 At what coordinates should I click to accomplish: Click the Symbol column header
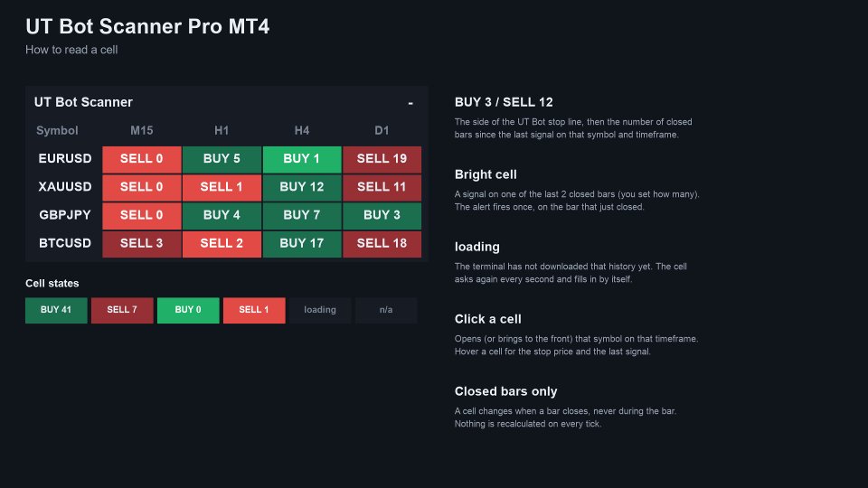click(x=57, y=130)
